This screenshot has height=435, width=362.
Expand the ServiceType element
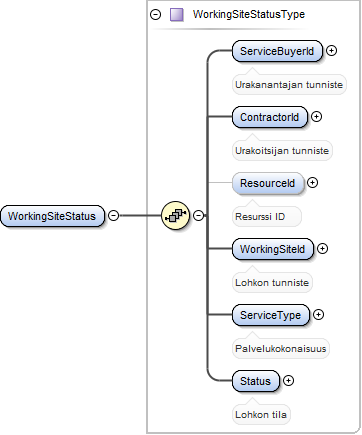coord(318,315)
